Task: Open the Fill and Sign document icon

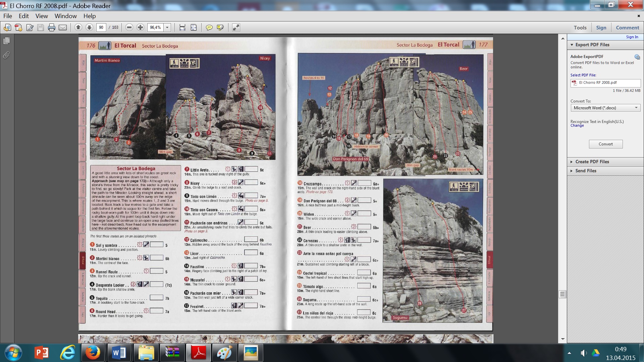Action: click(x=30, y=27)
